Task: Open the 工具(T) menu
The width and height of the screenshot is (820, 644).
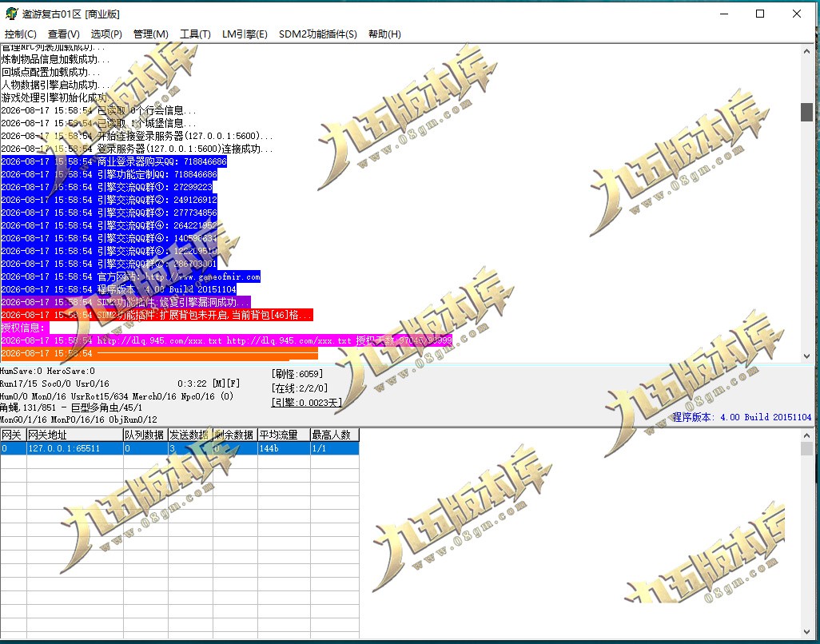Action: (x=195, y=34)
